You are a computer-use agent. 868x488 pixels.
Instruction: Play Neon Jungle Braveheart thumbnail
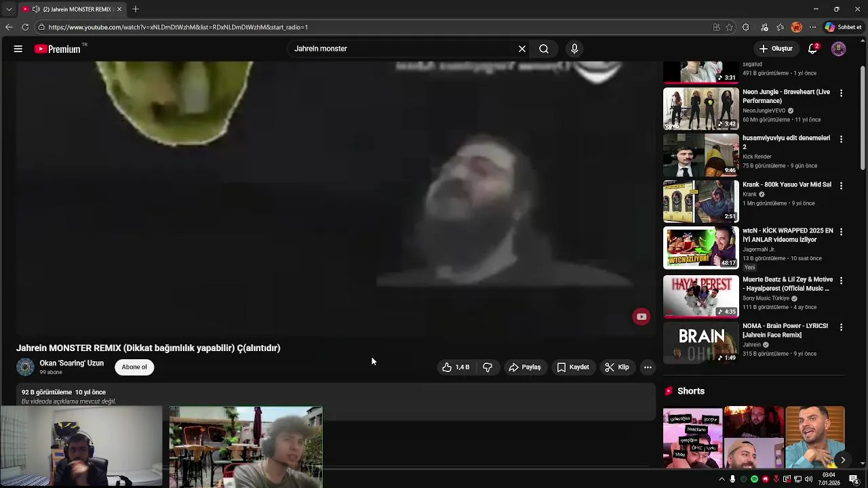(x=701, y=108)
